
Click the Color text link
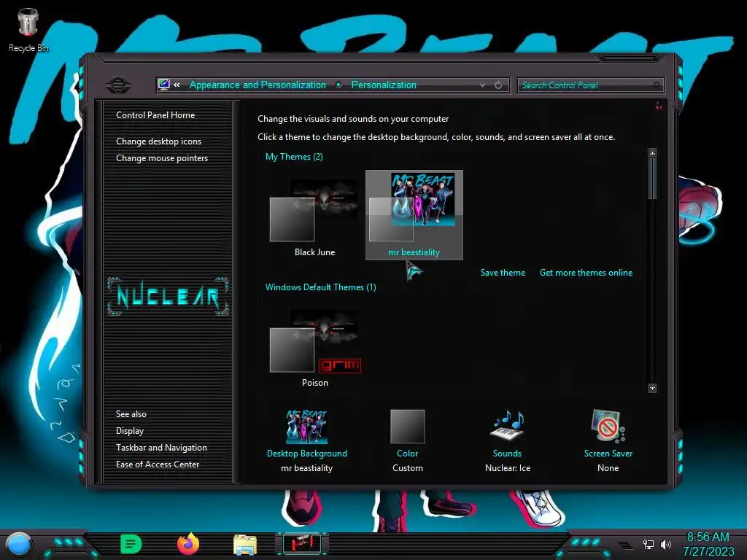pos(407,454)
